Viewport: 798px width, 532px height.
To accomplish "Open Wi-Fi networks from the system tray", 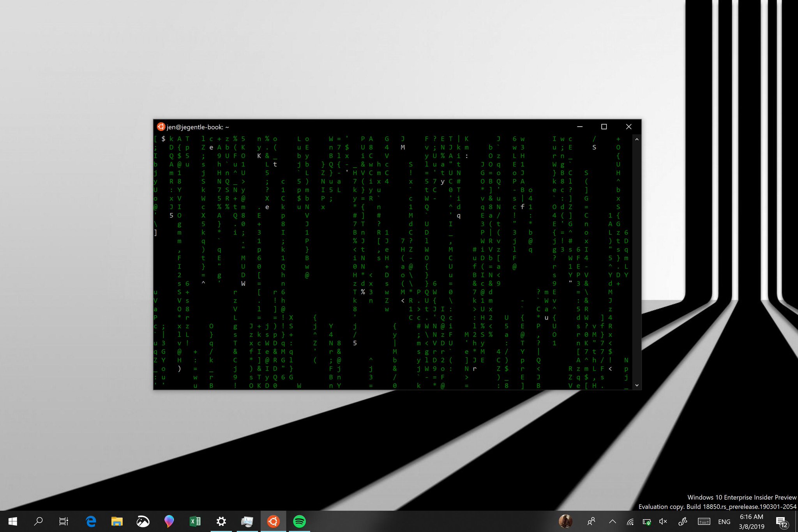I will point(630,521).
